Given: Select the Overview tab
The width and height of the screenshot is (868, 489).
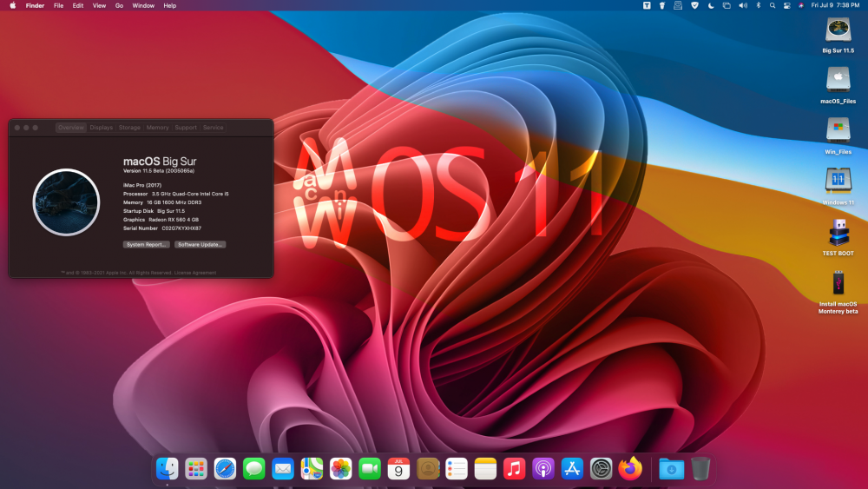Looking at the screenshot, I should pyautogui.click(x=71, y=128).
